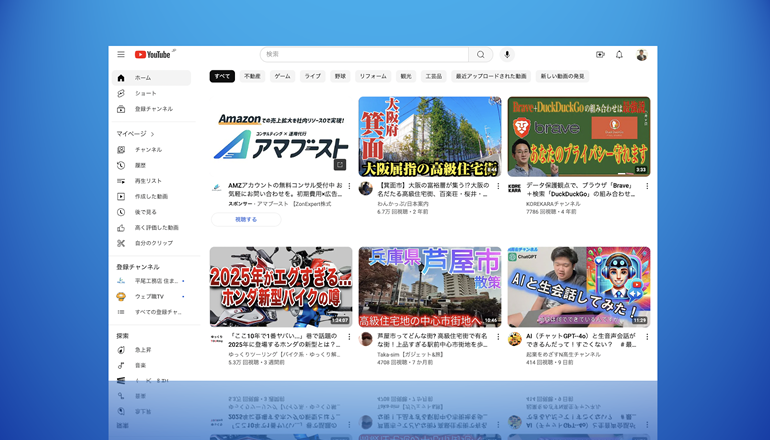Open 起業をめざすN高生チャンネル name
This screenshot has height=440, width=770.
point(563,355)
